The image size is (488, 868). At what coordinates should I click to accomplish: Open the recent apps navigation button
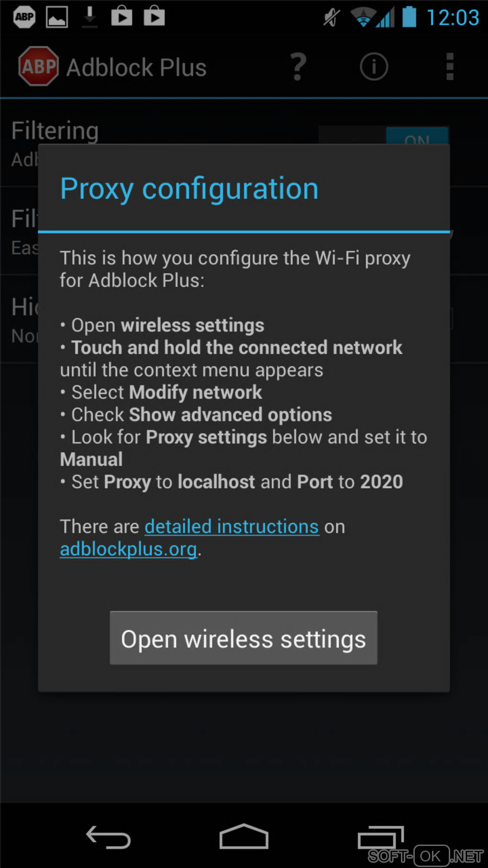tap(381, 837)
